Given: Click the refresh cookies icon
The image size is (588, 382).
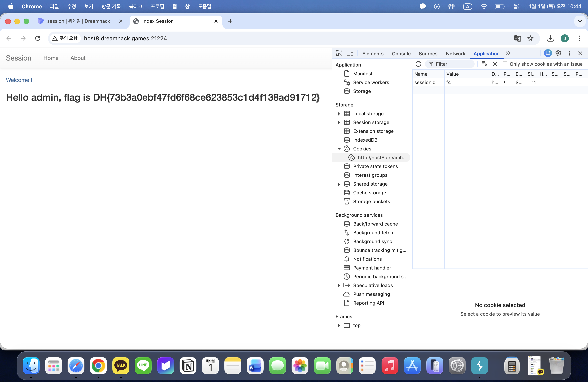Looking at the screenshot, I should [x=418, y=64].
